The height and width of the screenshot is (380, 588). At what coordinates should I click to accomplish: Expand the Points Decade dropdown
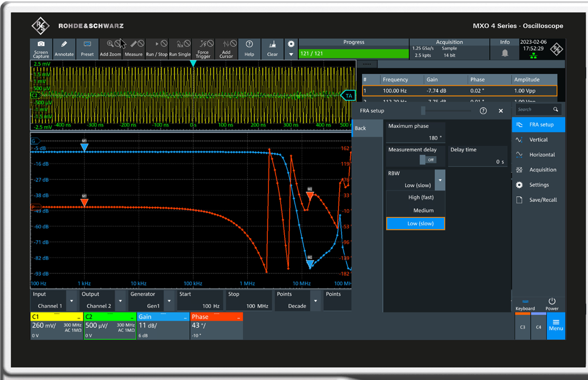point(315,301)
